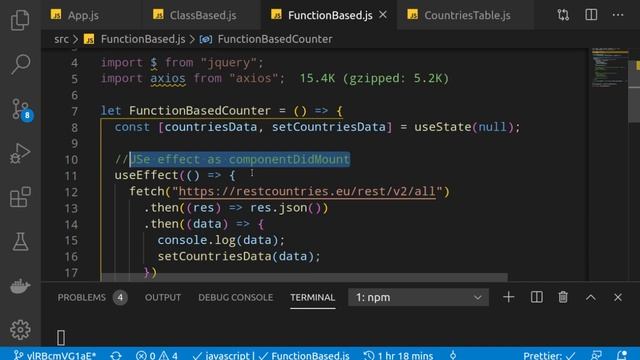The image size is (640, 360).
Task: Open the Manage settings gear
Action: [x=20, y=329]
